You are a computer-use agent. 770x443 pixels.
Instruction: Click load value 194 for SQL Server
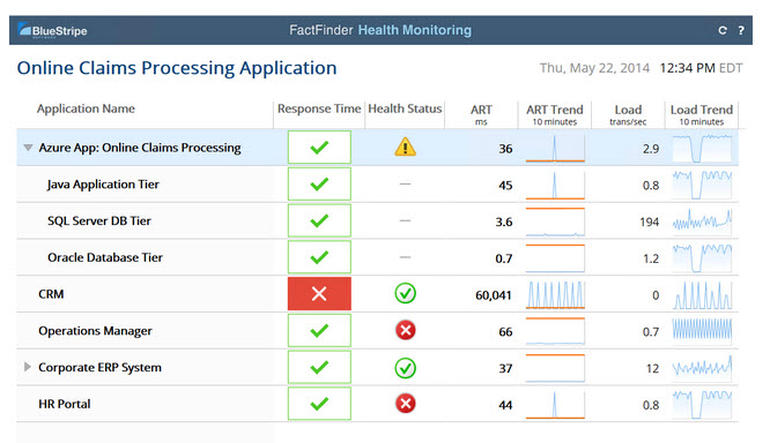coord(649,222)
